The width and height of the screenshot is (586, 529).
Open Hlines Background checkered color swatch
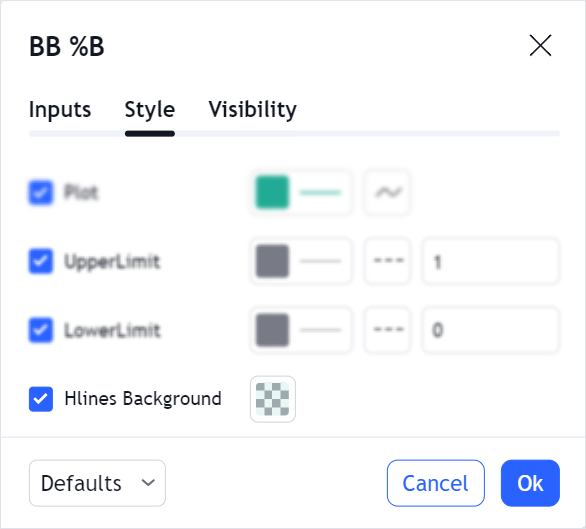point(273,399)
